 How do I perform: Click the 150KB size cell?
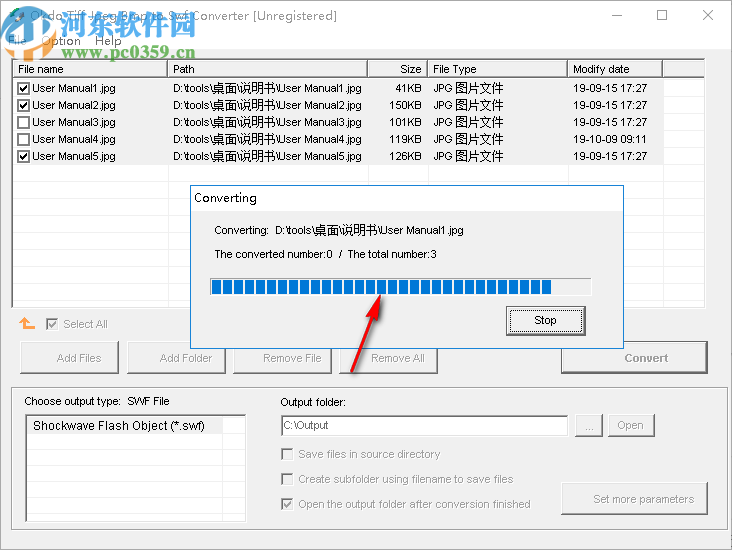[405, 106]
